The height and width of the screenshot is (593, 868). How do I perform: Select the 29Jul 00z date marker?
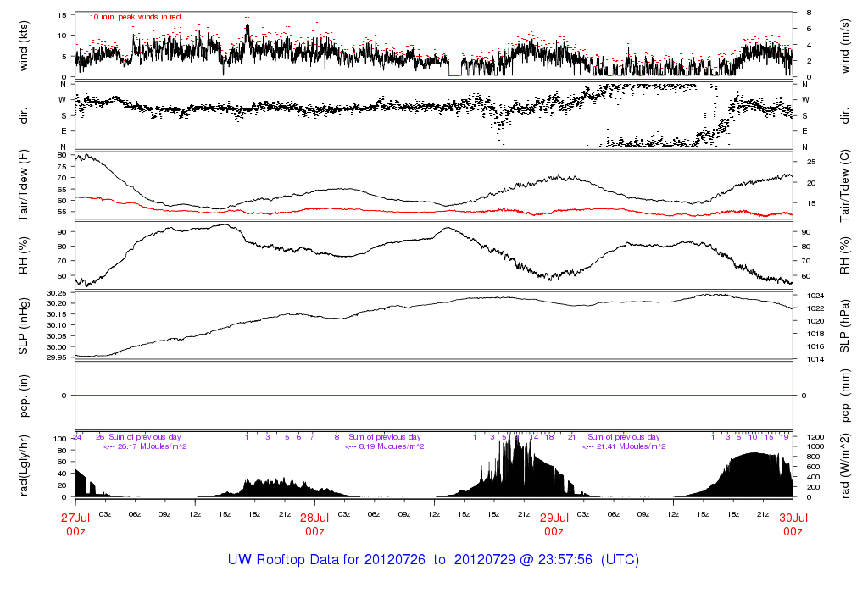554,524
